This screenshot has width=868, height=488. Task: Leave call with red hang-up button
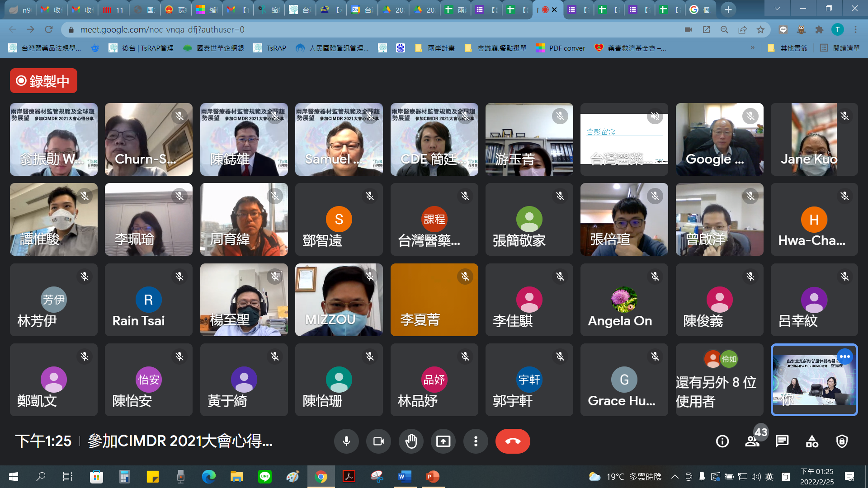click(513, 441)
